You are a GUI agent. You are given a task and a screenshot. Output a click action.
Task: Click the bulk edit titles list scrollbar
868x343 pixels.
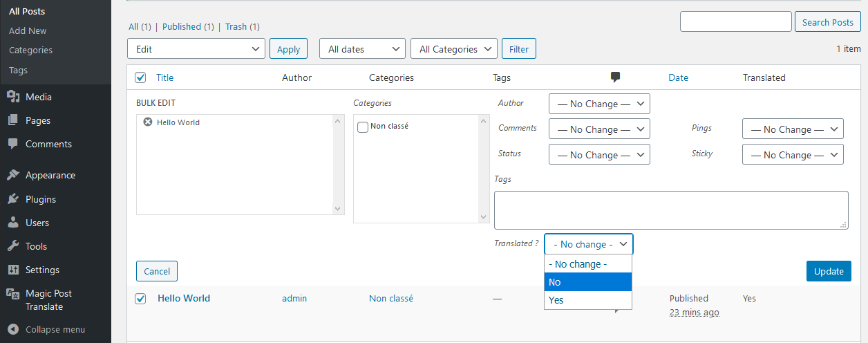(338, 165)
